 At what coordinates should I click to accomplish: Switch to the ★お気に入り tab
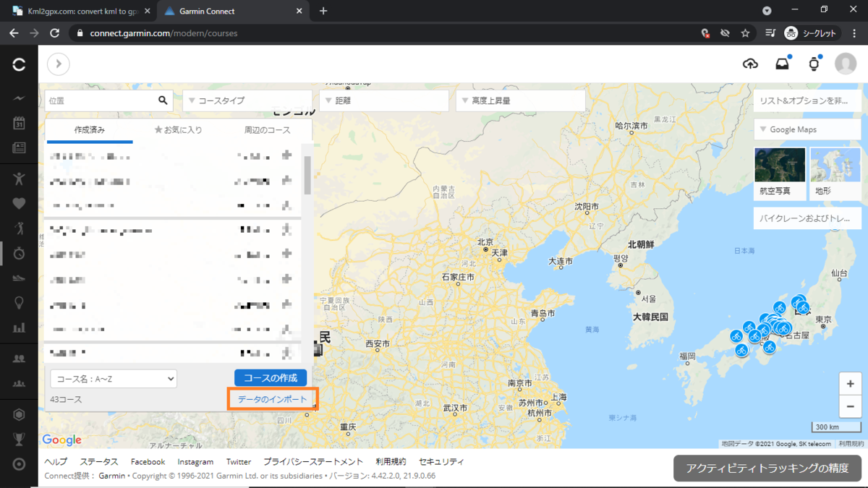[178, 131]
